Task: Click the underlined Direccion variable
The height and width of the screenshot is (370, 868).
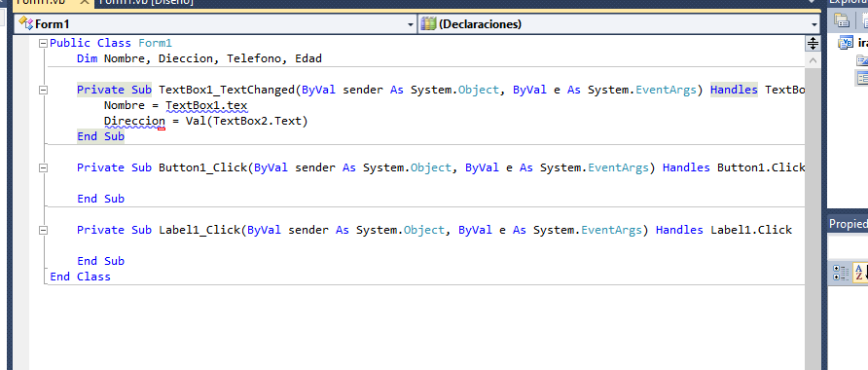Action: (134, 122)
